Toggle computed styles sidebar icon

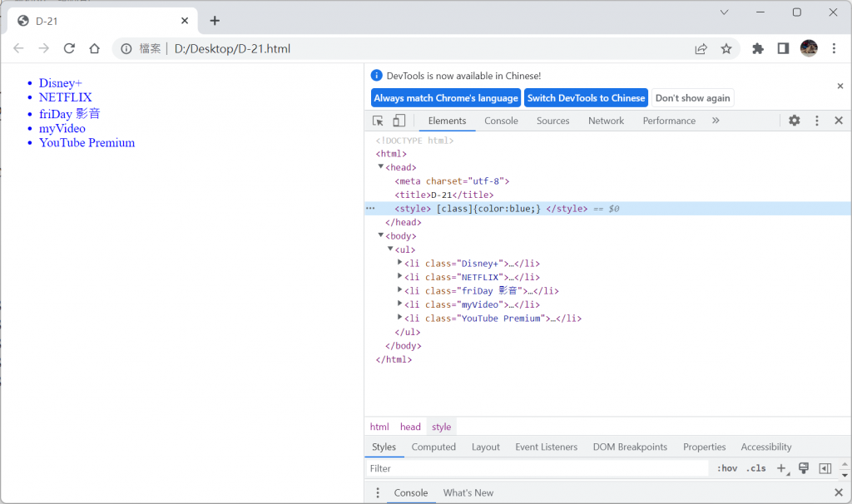coord(825,468)
